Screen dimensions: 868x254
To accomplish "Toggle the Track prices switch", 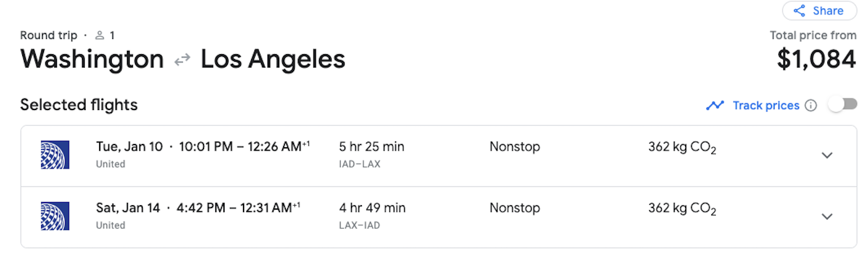I will (x=842, y=105).
